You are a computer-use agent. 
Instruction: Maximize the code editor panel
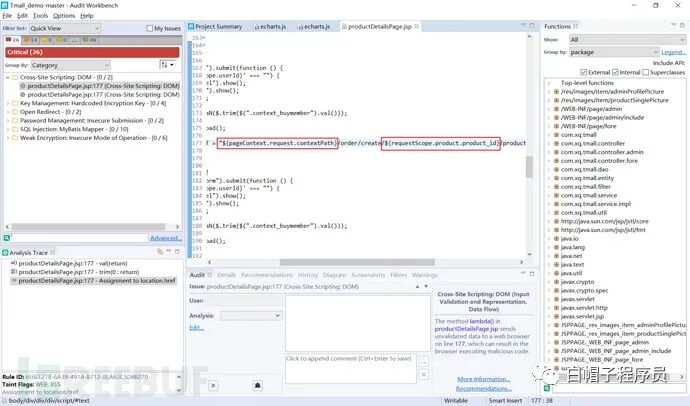532,26
